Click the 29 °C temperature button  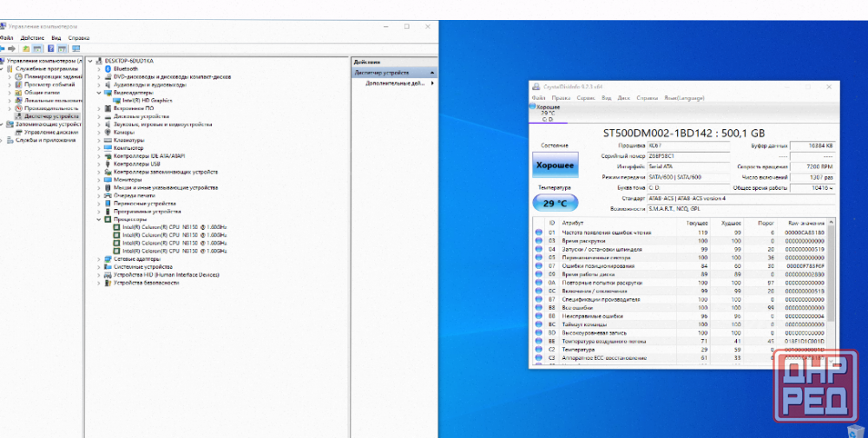point(554,203)
